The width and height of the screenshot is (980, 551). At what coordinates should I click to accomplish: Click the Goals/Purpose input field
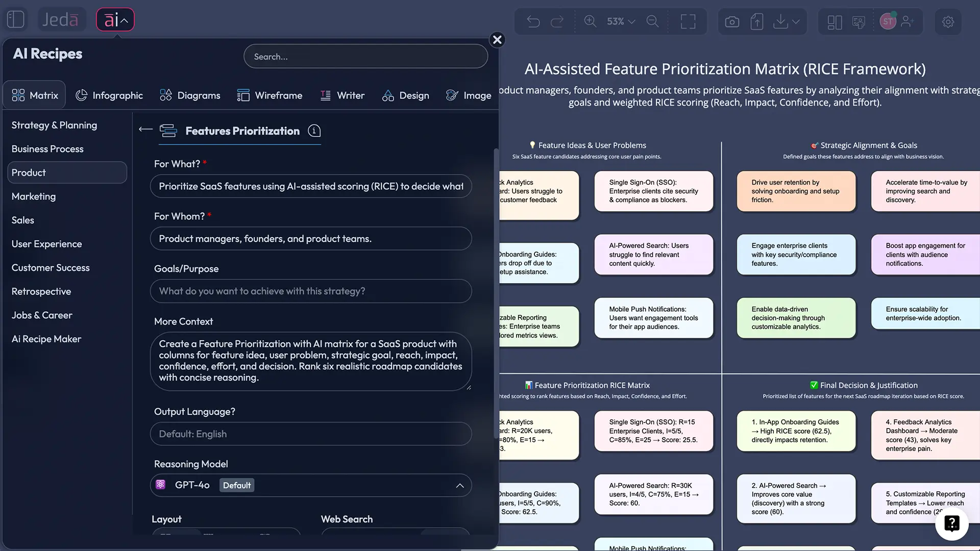[x=310, y=291]
